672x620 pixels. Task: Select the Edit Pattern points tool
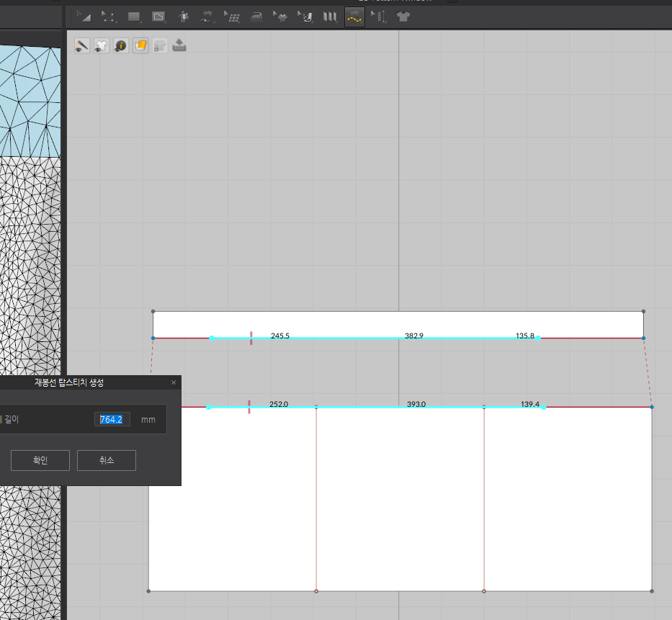point(109,17)
